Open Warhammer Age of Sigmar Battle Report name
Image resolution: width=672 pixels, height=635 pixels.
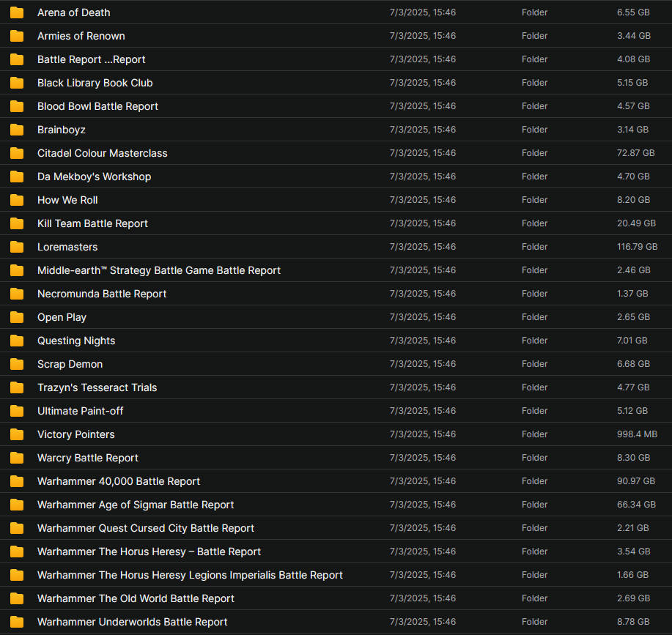pos(136,505)
